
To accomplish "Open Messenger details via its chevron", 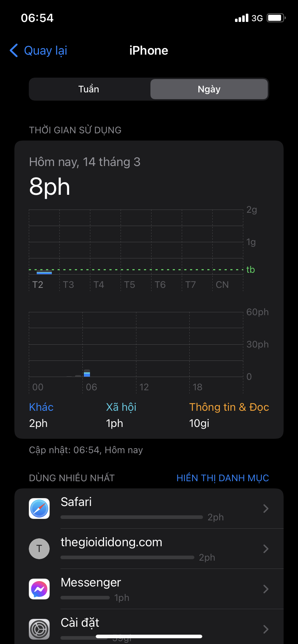I will coord(266,589).
